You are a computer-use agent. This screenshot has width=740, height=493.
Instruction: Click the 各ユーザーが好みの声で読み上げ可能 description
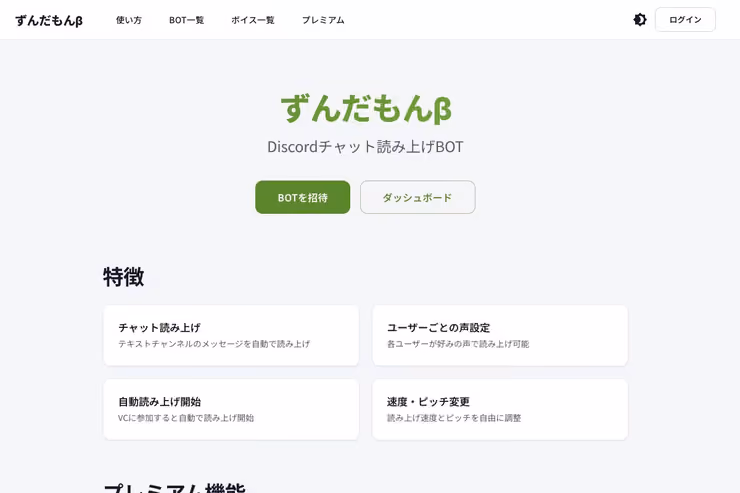(458, 344)
